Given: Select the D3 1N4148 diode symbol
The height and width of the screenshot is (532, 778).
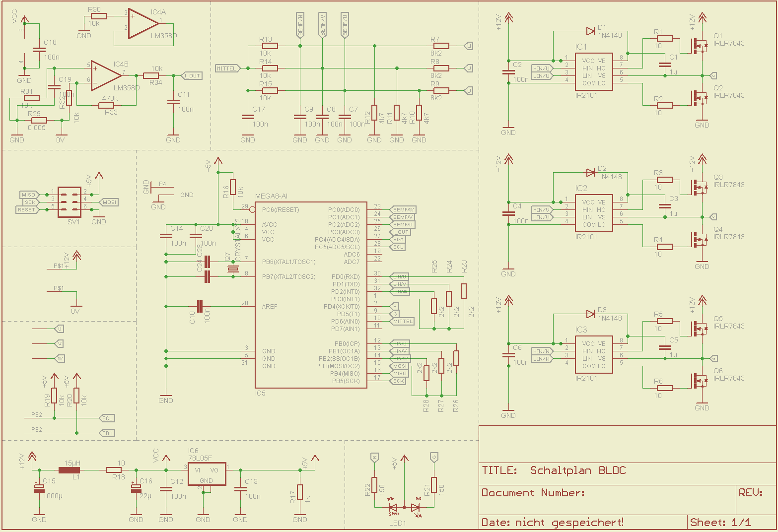Looking at the screenshot, I should pos(590,314).
